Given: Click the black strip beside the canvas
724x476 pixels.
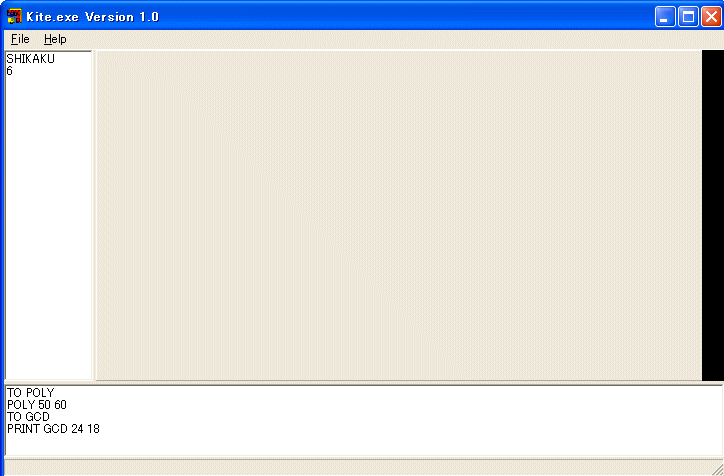Looking at the screenshot, I should point(712,216).
